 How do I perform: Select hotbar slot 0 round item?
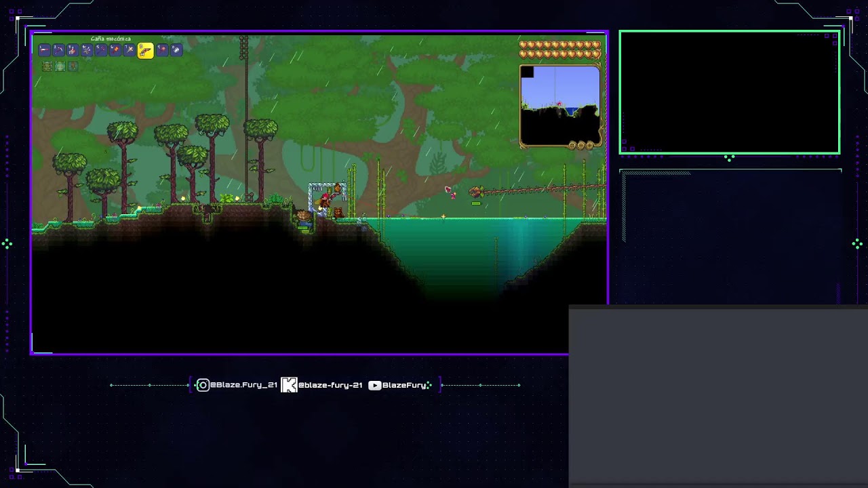point(176,49)
